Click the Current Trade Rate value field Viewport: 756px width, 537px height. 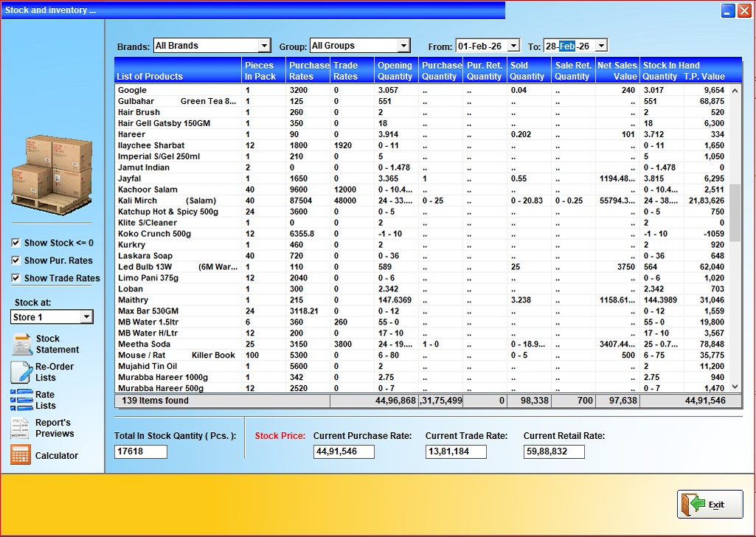pyautogui.click(x=456, y=451)
